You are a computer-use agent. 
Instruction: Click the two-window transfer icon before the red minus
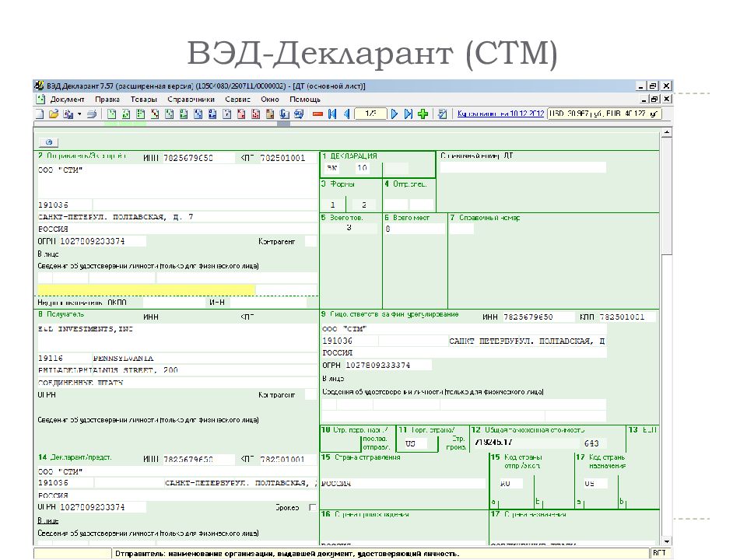299,114
